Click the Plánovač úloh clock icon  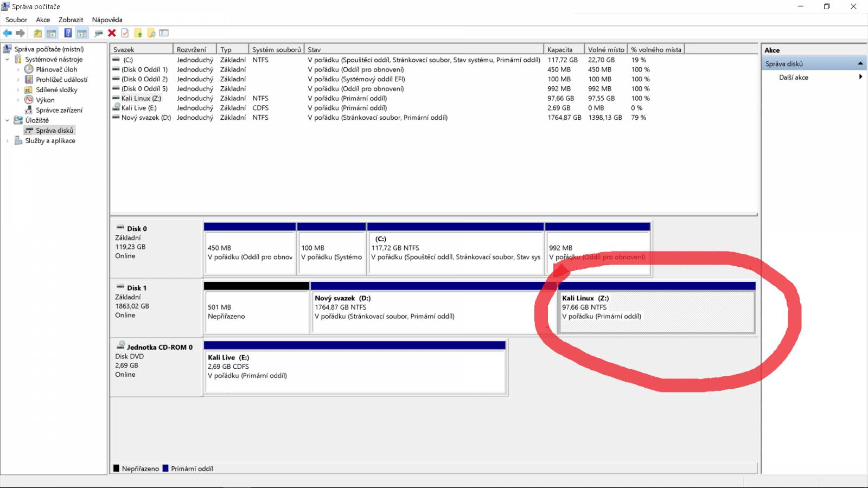coord(29,69)
